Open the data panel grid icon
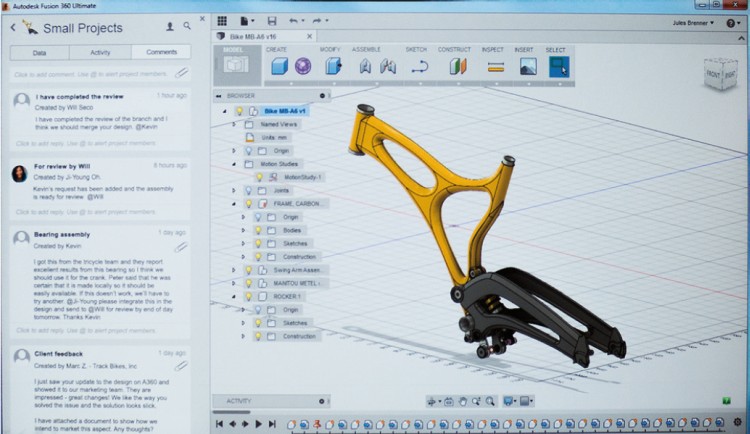 pos(222,20)
